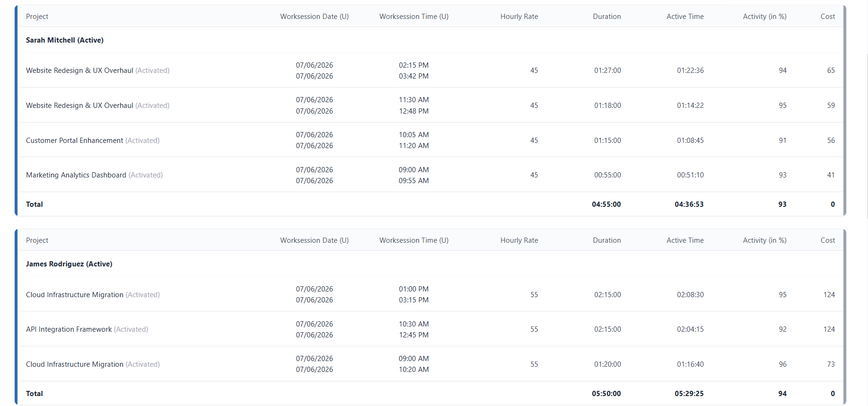Select the James Rodriguez (Active) group heading
This screenshot has width=868, height=406.
coord(69,264)
